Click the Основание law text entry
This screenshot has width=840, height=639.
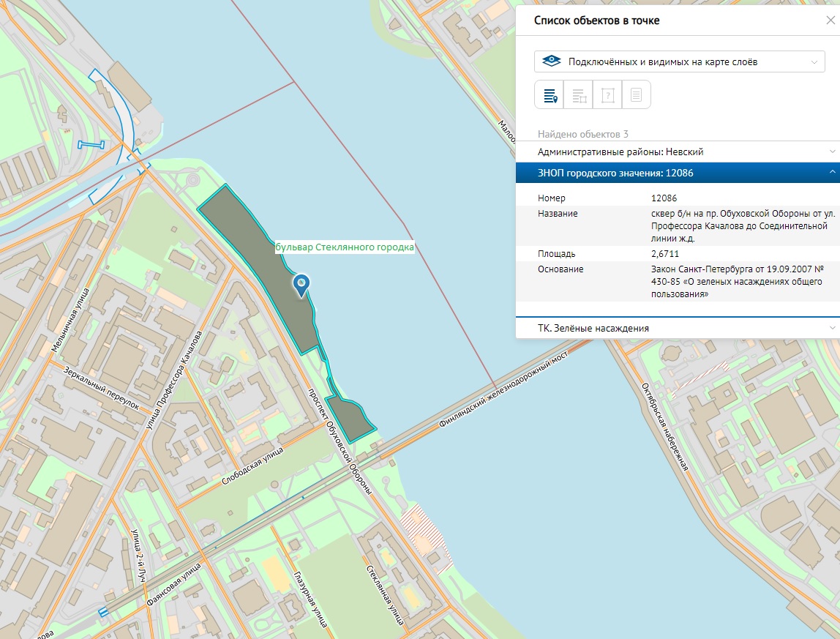pos(737,281)
